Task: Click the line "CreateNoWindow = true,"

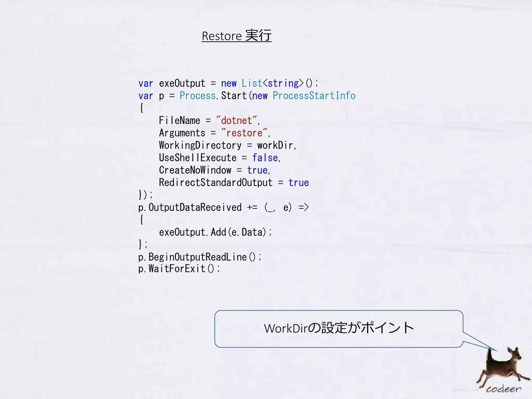Action: (x=215, y=170)
